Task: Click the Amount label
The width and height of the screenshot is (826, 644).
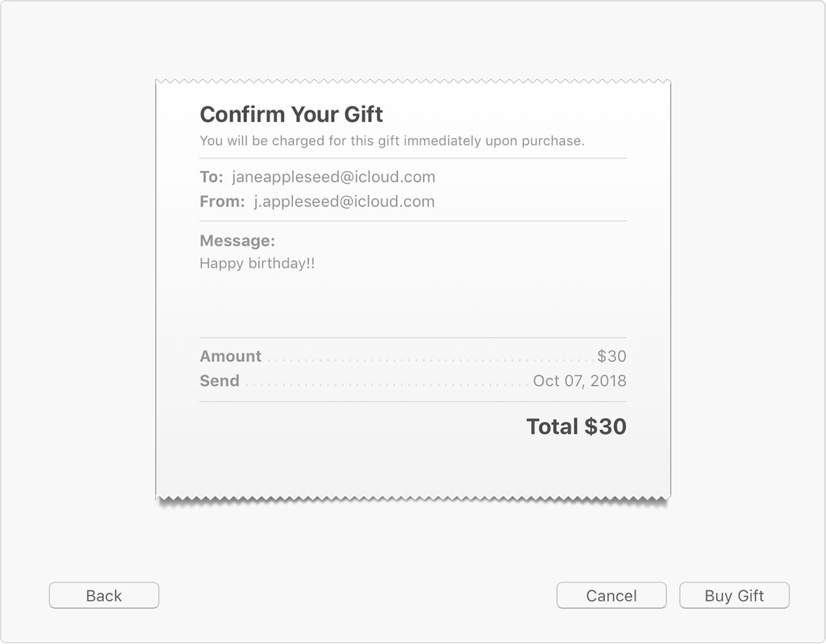Action: pyautogui.click(x=230, y=356)
